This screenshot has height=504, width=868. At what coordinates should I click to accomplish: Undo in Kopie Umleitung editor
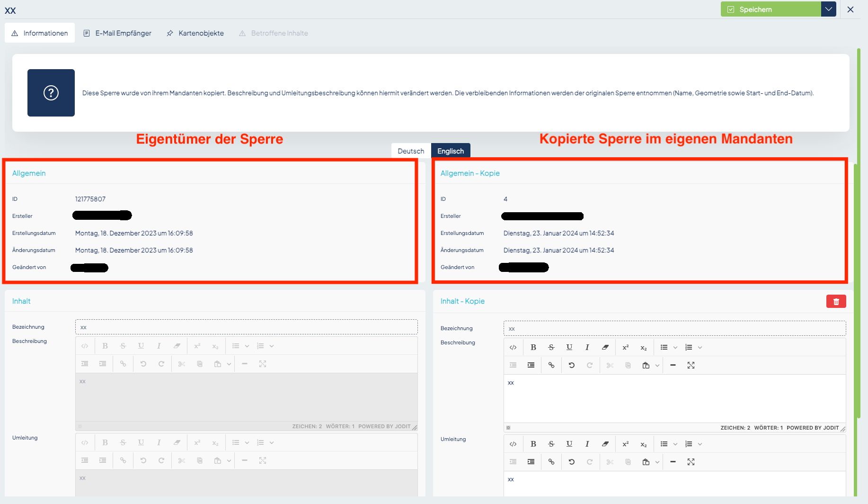click(572, 462)
